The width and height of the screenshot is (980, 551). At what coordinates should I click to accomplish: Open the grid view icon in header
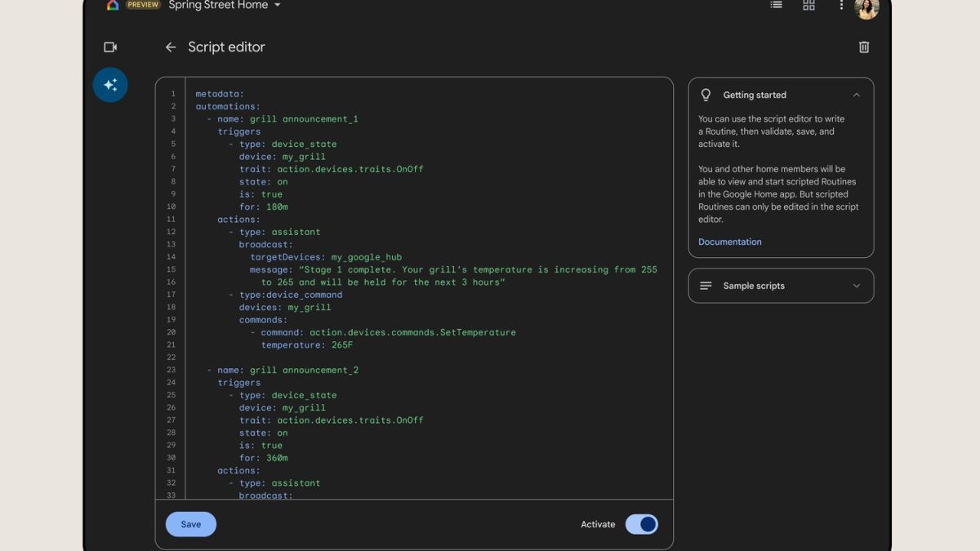(x=808, y=5)
